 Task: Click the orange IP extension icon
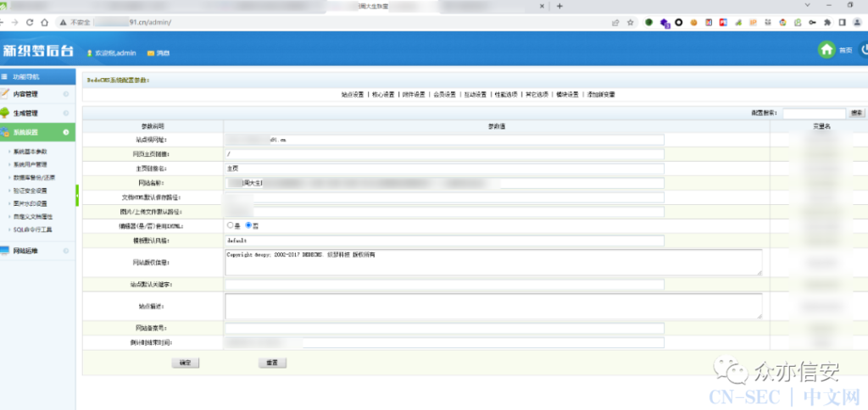[753, 23]
